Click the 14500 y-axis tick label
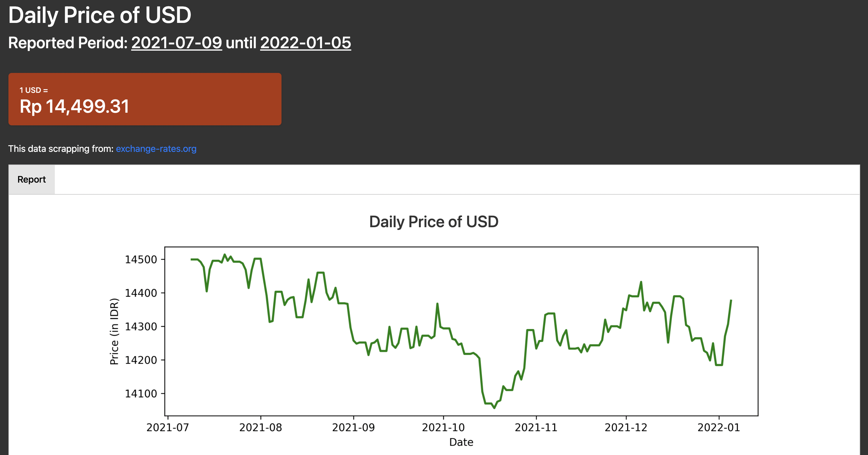 pyautogui.click(x=141, y=259)
